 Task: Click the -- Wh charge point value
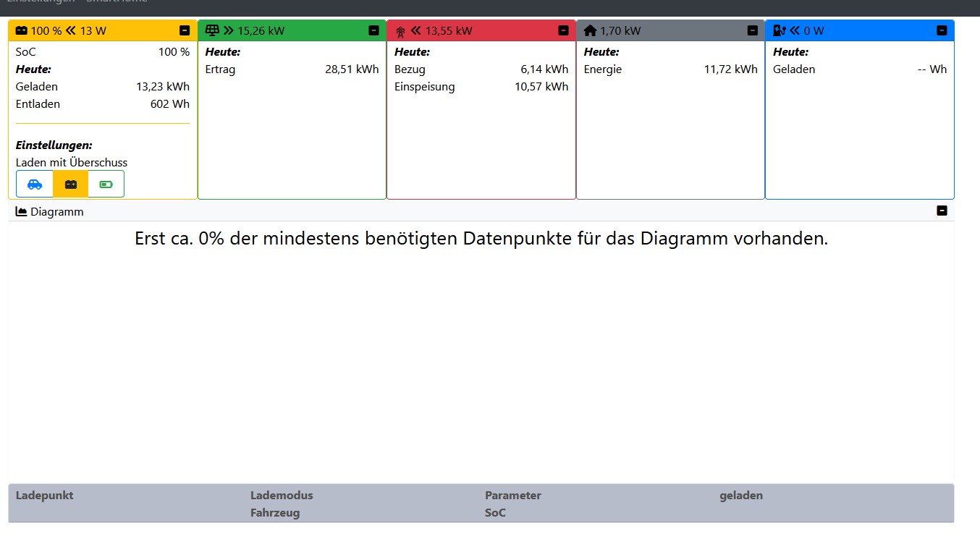pyautogui.click(x=932, y=69)
